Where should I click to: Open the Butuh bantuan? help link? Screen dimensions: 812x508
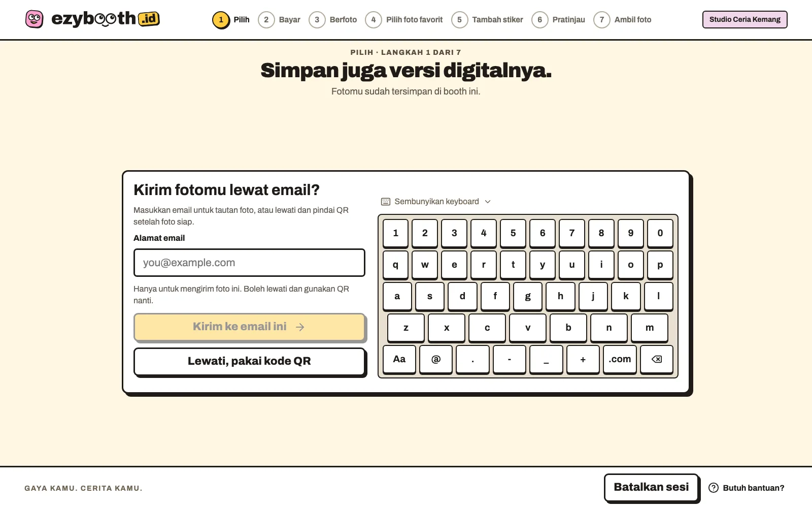(x=747, y=488)
